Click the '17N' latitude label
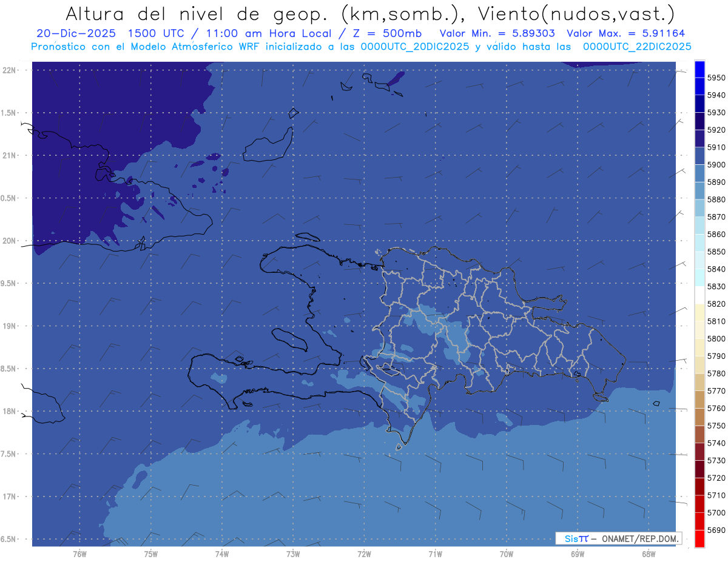This screenshot has width=728, height=562. 9,497
